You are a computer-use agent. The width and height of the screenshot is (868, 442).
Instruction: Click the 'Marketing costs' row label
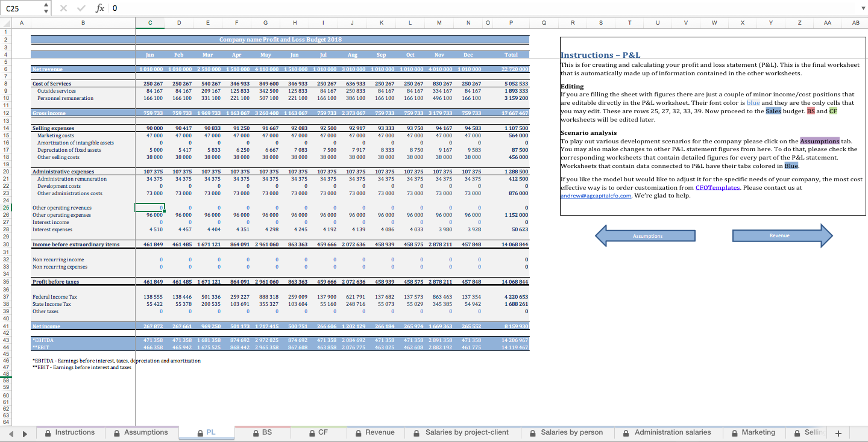coord(55,135)
